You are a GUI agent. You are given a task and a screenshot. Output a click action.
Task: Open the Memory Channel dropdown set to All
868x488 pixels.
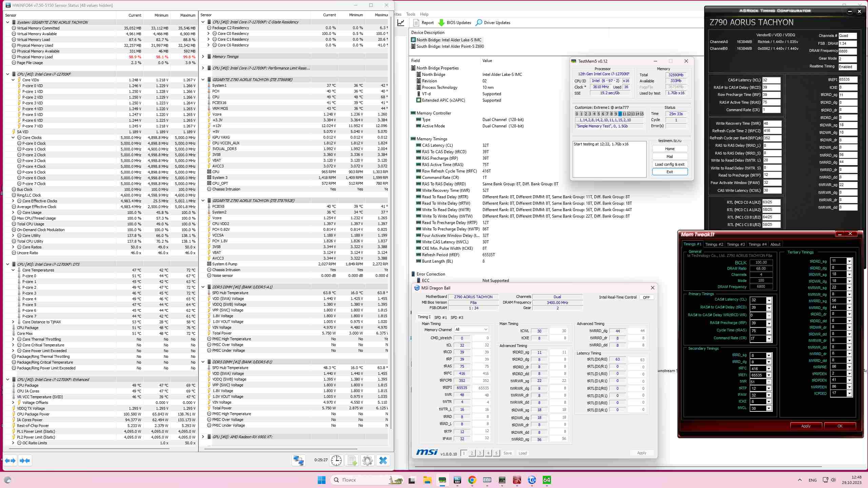(471, 329)
